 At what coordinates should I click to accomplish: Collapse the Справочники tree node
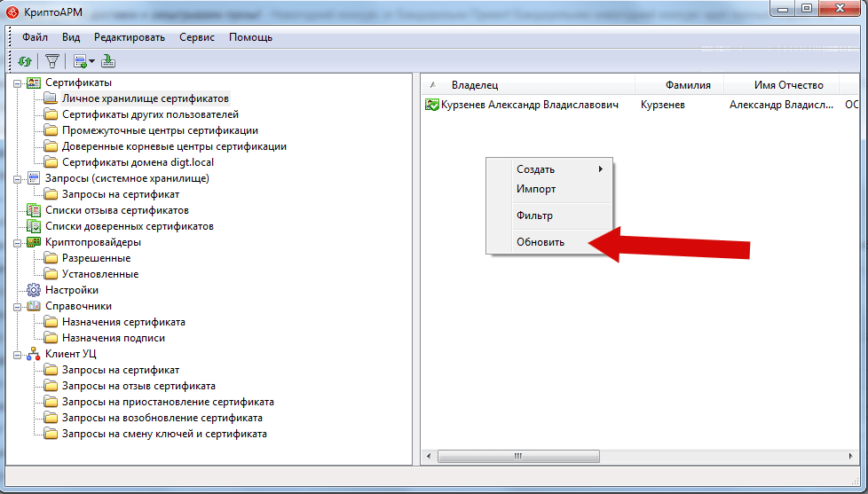tap(18, 307)
